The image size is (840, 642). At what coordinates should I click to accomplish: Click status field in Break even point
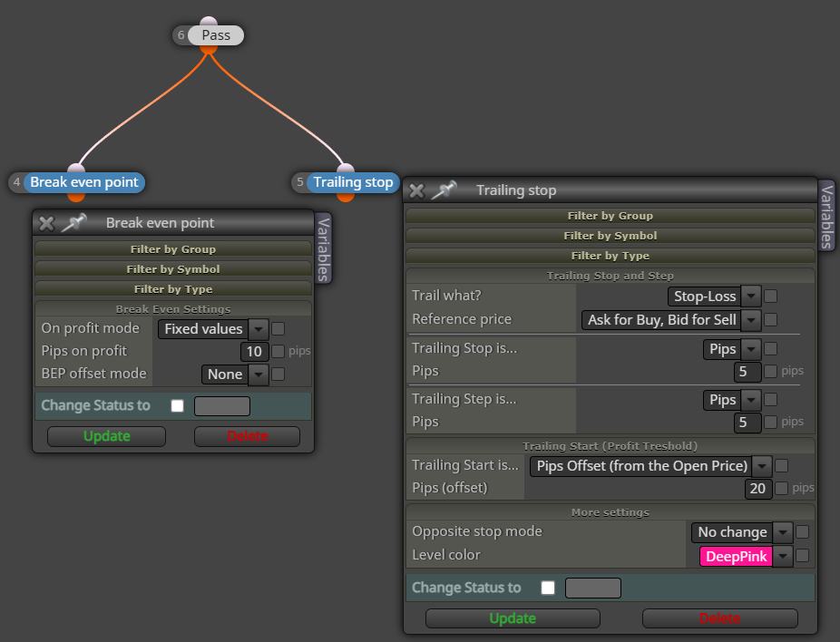point(222,406)
